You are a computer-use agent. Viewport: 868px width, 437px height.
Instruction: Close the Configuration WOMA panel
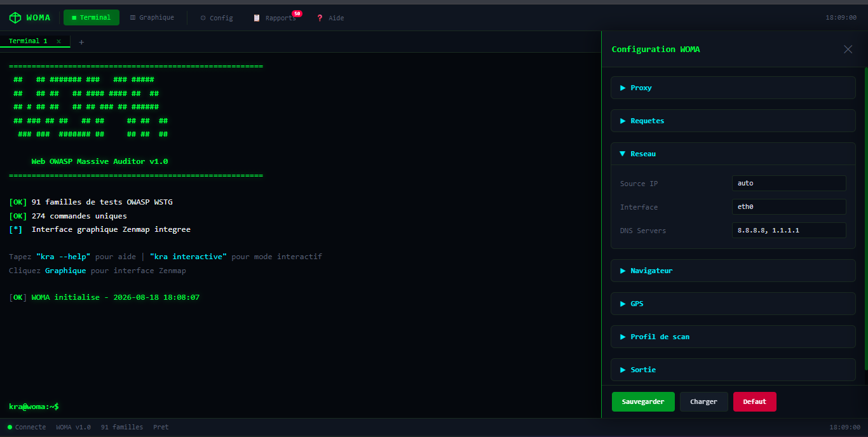coord(848,49)
